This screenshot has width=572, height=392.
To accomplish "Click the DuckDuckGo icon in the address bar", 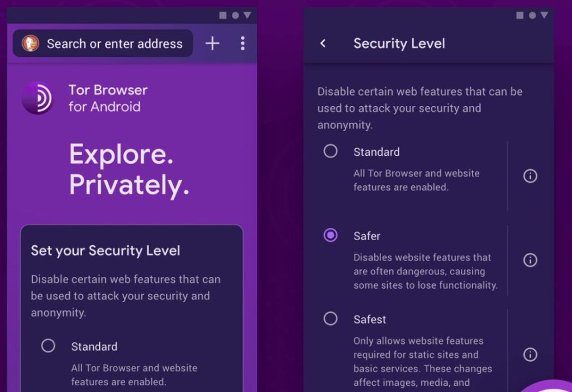I will [x=30, y=44].
